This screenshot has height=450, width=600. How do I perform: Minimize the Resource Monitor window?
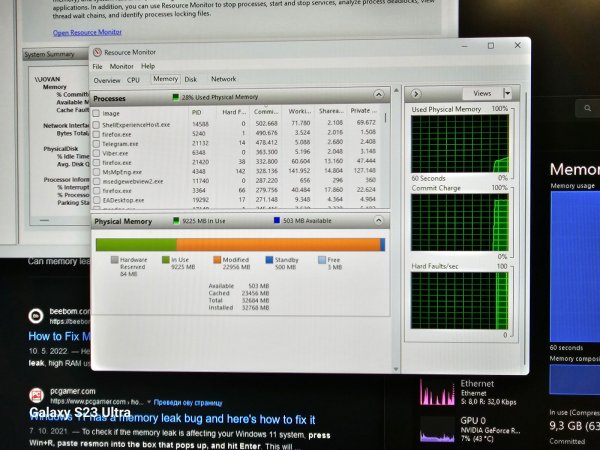click(x=465, y=46)
